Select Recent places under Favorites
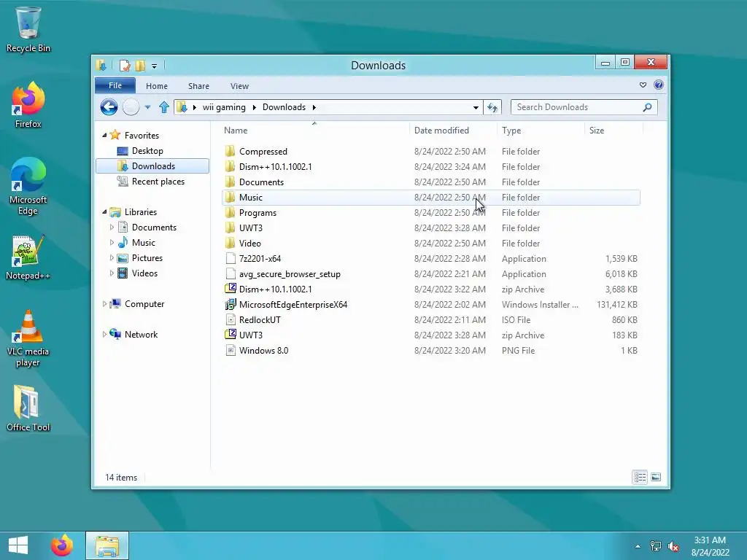The width and height of the screenshot is (747, 560). [158, 182]
